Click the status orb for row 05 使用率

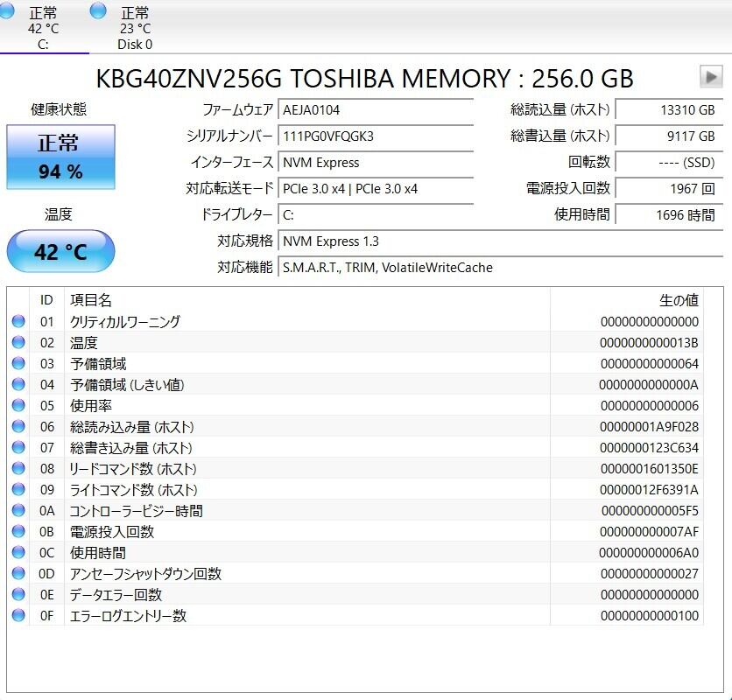(x=18, y=405)
